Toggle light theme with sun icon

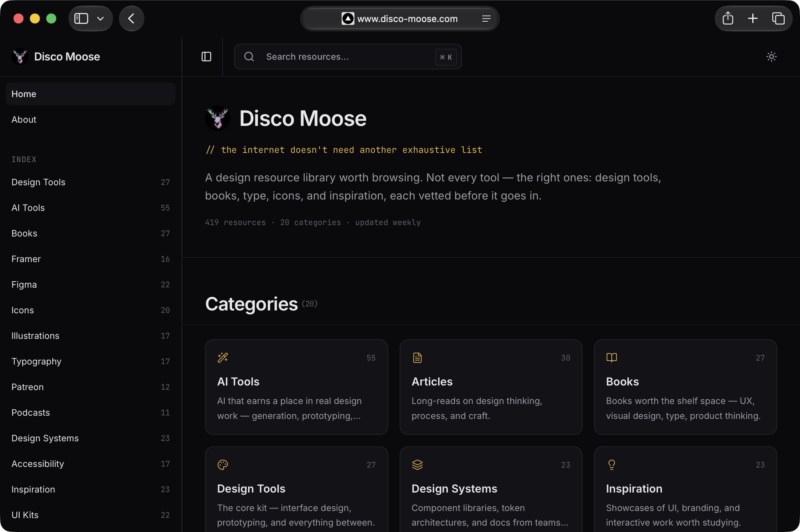click(x=771, y=57)
